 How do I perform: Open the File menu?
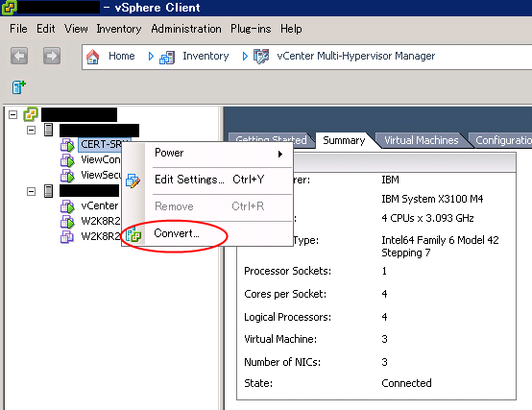click(x=18, y=29)
